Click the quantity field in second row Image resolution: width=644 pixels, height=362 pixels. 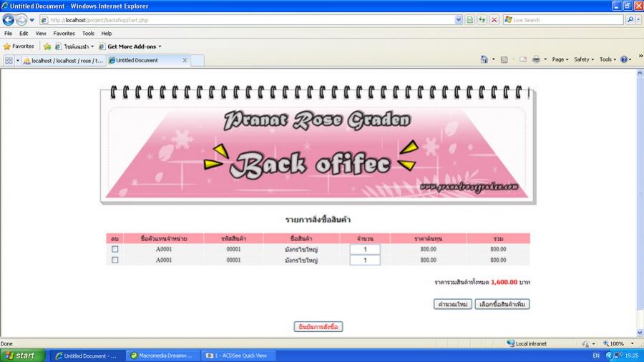pos(365,260)
